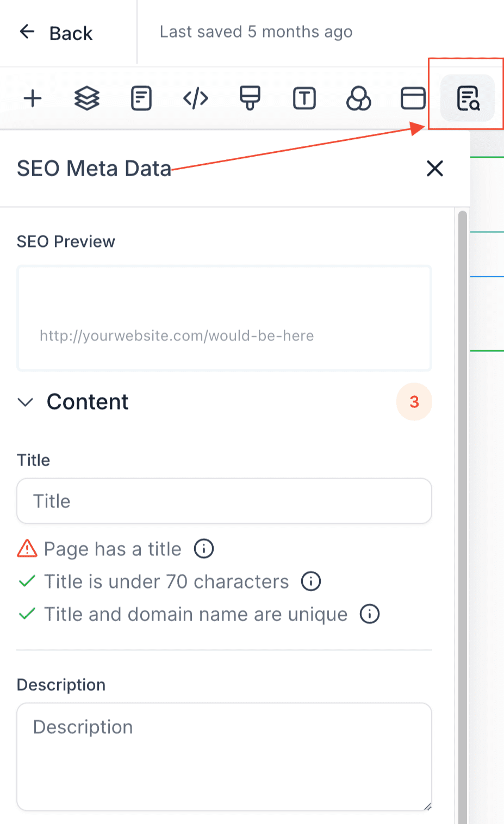504x824 pixels.
Task: Open the typography T icon
Action: click(304, 98)
